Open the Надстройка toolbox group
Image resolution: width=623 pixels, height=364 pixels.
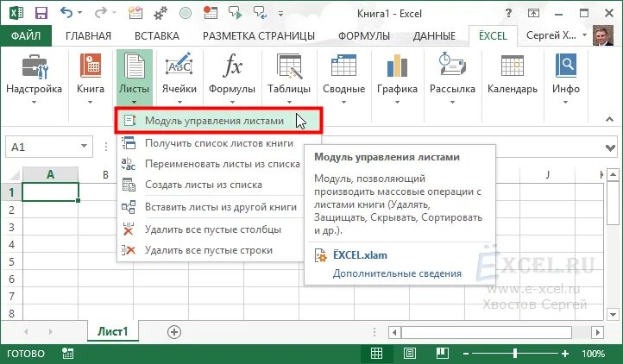point(35,79)
